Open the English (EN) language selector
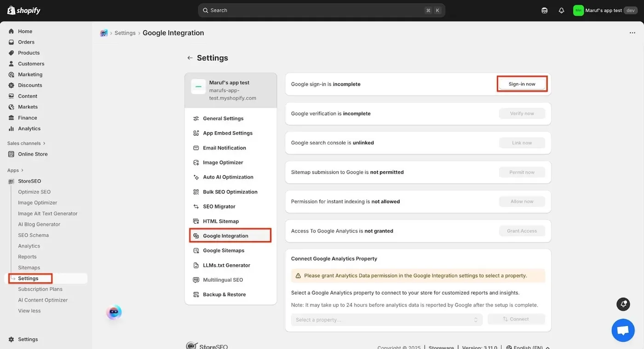This screenshot has height=349, width=644. click(528, 347)
